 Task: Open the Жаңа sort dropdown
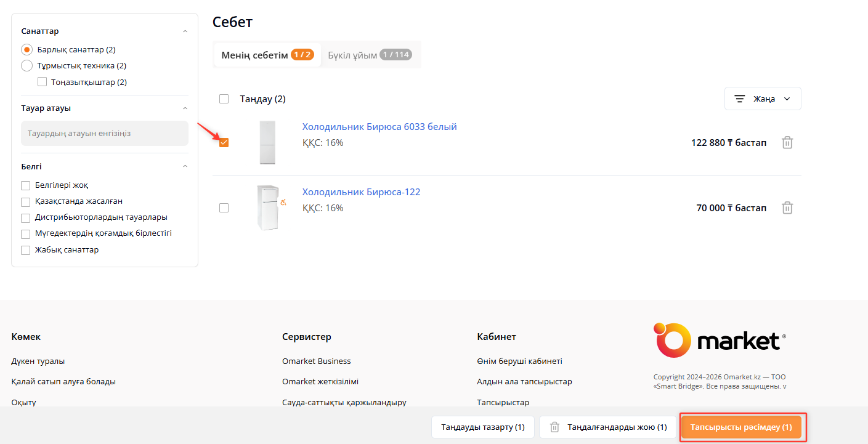763,99
